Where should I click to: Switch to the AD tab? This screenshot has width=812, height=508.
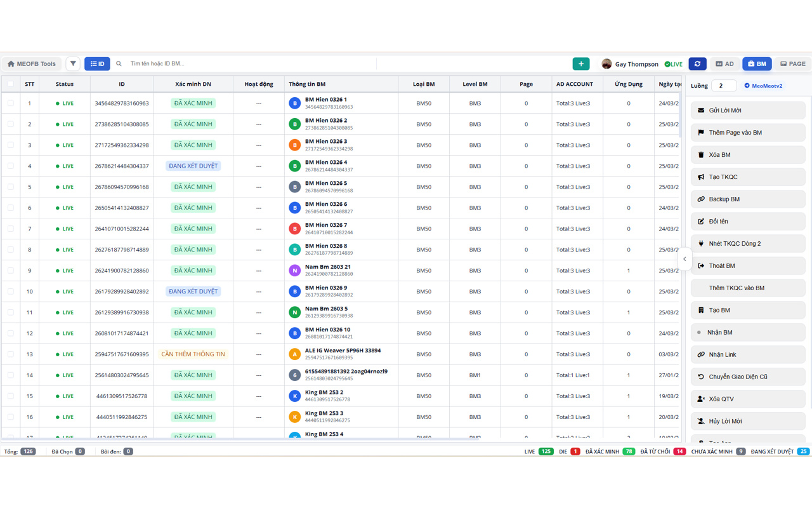[724, 63]
